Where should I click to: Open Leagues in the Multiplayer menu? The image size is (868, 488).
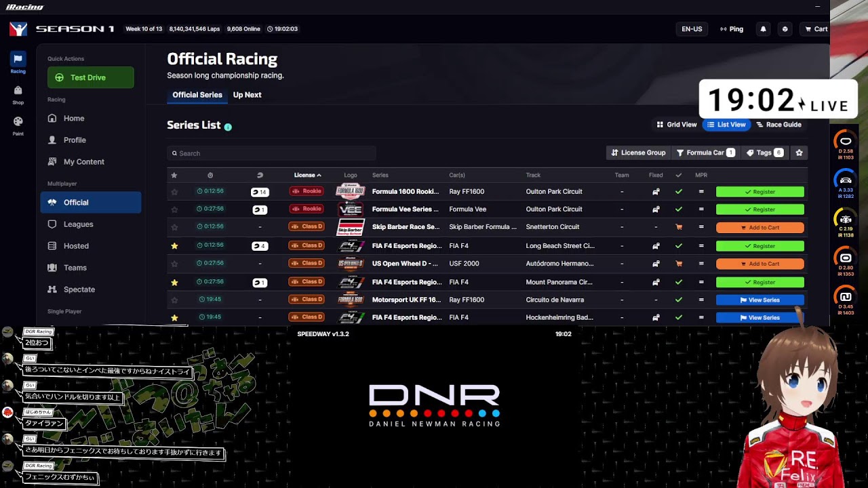pyautogui.click(x=91, y=224)
